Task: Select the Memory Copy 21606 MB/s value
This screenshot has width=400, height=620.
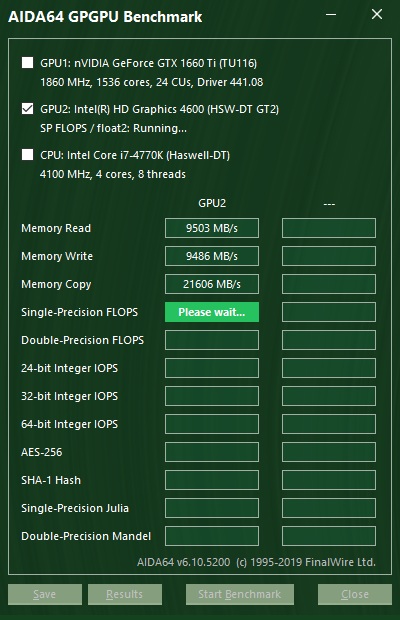Action: (x=212, y=284)
